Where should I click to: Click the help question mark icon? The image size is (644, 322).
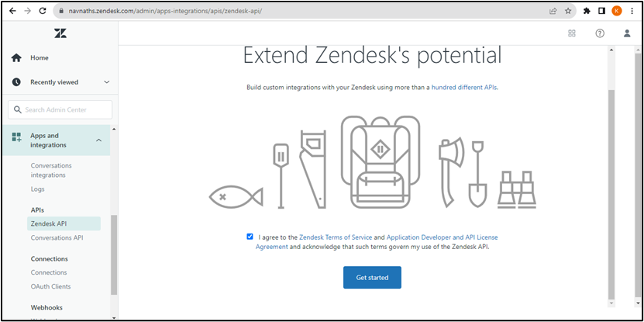coord(600,33)
